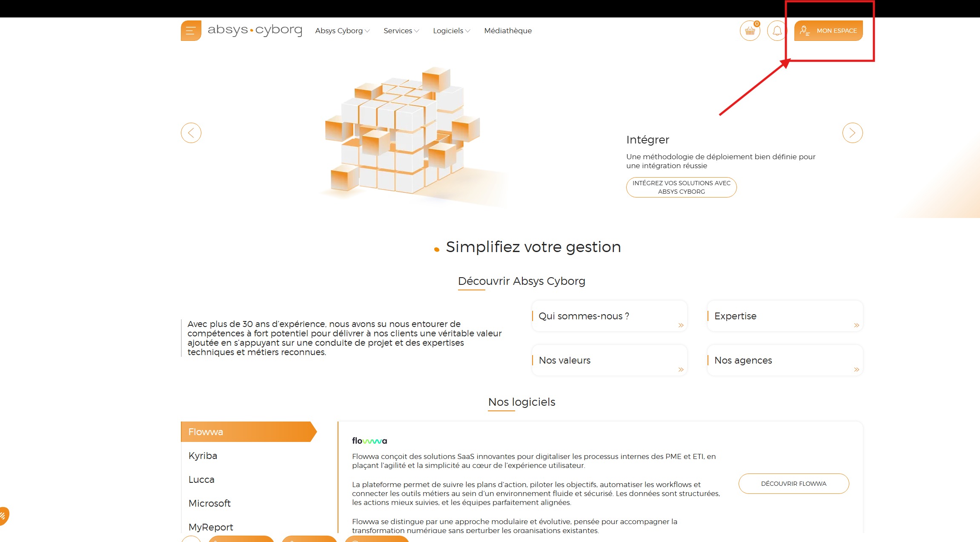
Task: Select the Kyriba software tab
Action: click(203, 456)
